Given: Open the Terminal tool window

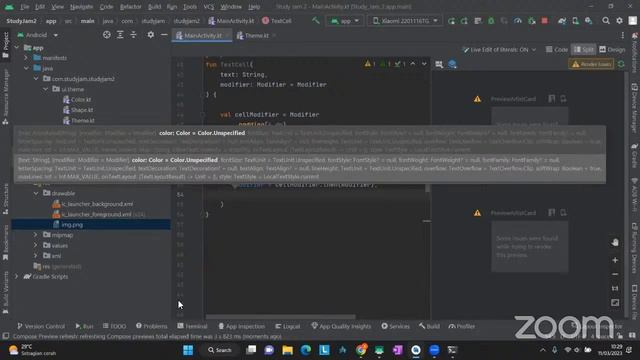Looking at the screenshot, I should tap(193, 326).
